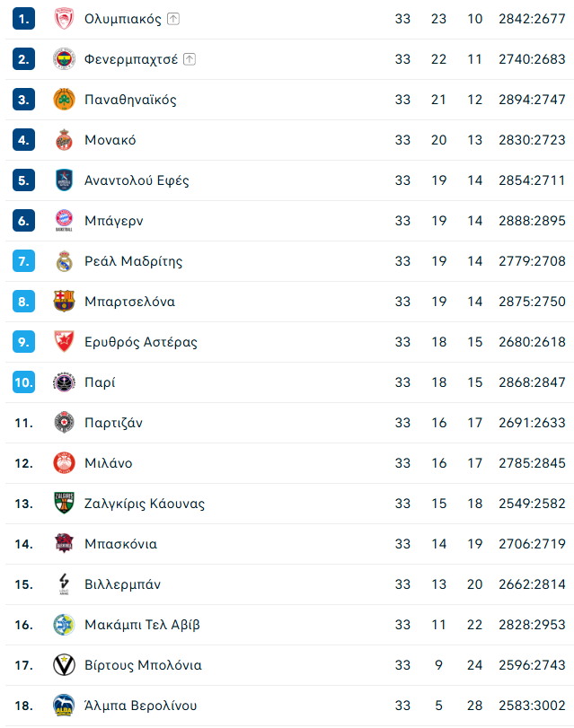Select the Μιλάνο standings row
574x728 pixels.
point(289,463)
